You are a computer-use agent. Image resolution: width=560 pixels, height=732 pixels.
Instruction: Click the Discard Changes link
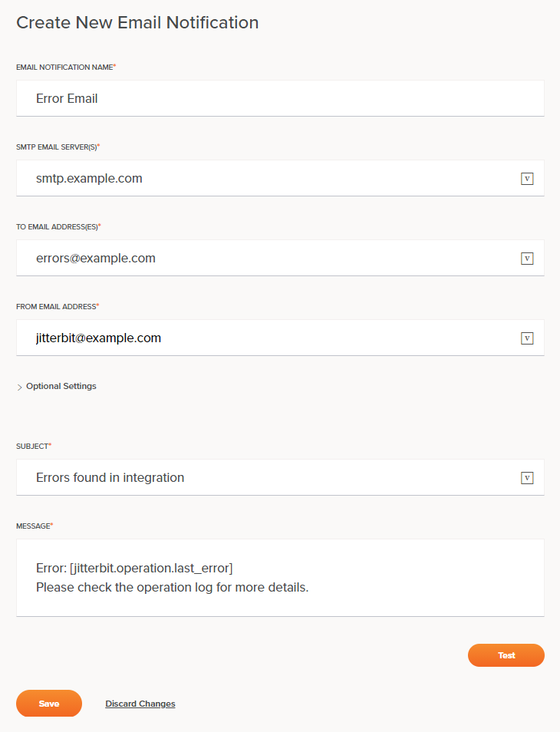coord(140,703)
